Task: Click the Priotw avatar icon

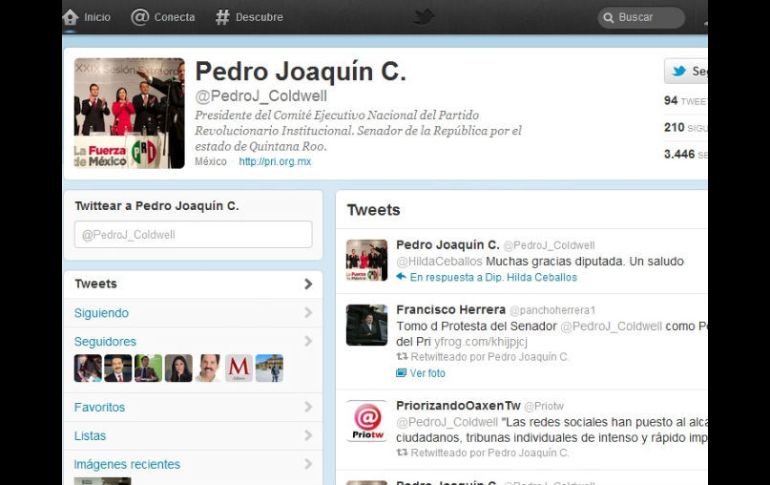Action: pos(367,421)
